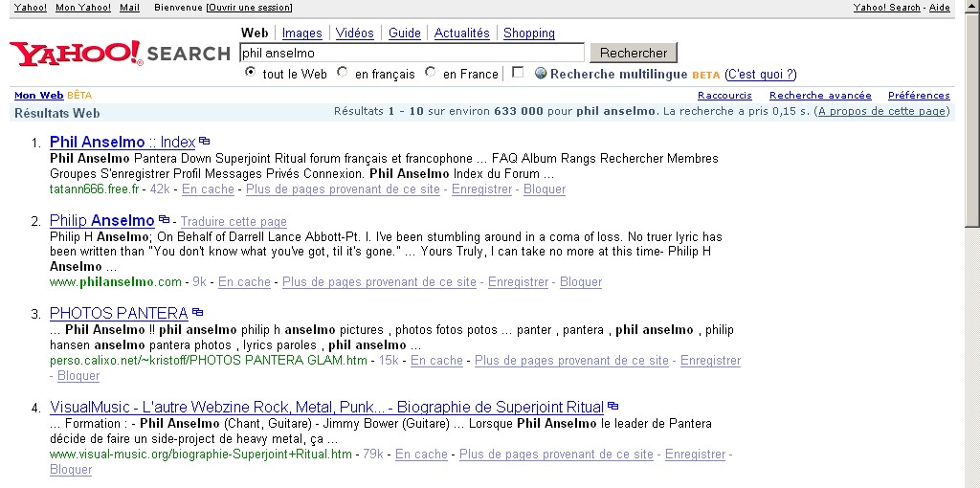Open the Raccourcis link
The height and width of the screenshot is (488, 980).
[724, 95]
